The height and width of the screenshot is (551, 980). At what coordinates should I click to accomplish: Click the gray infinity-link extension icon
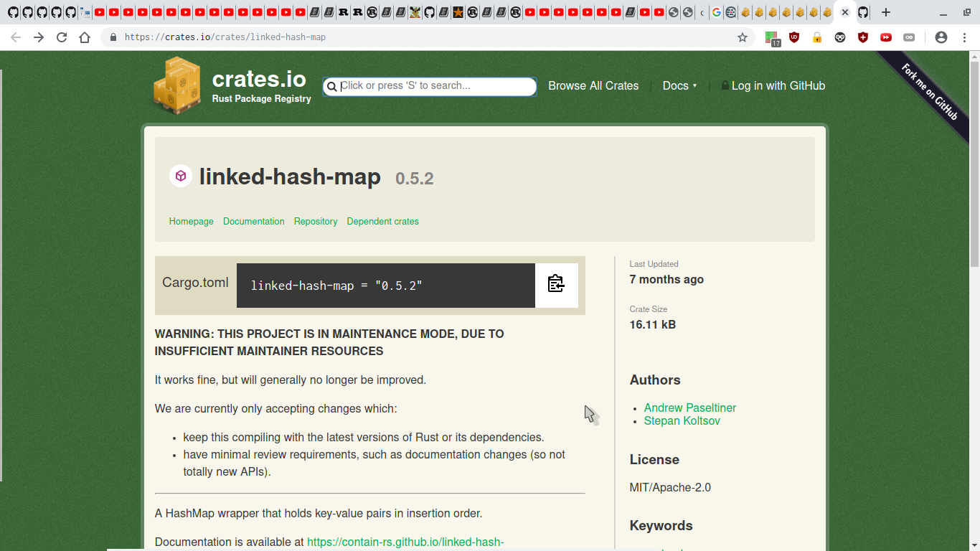pyautogui.click(x=909, y=37)
